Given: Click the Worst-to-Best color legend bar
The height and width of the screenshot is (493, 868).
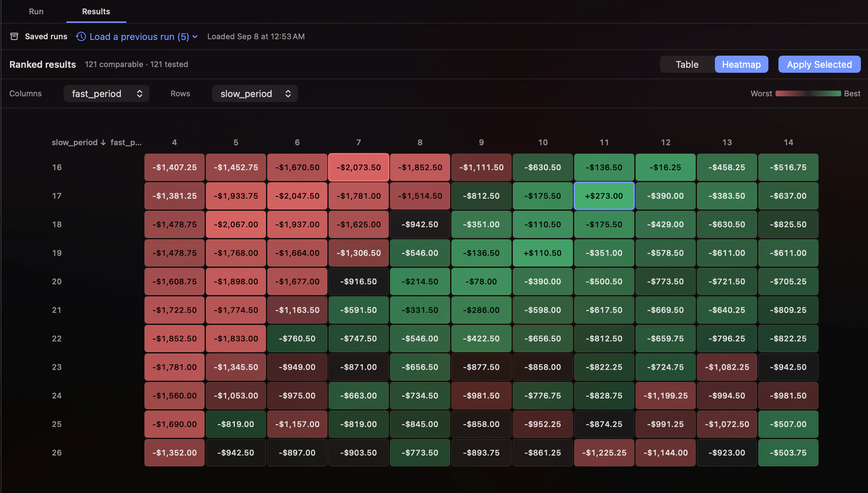Looking at the screenshot, I should click(x=808, y=93).
